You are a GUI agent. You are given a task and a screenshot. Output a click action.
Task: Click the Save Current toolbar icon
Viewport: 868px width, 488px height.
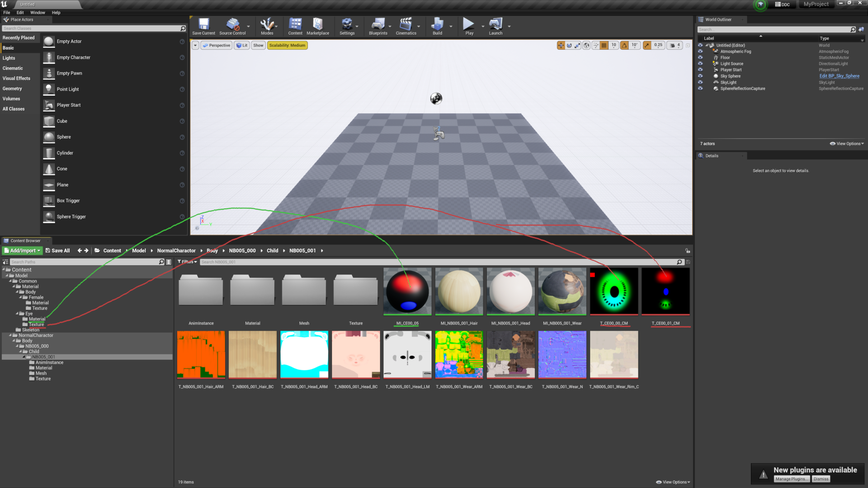203,26
